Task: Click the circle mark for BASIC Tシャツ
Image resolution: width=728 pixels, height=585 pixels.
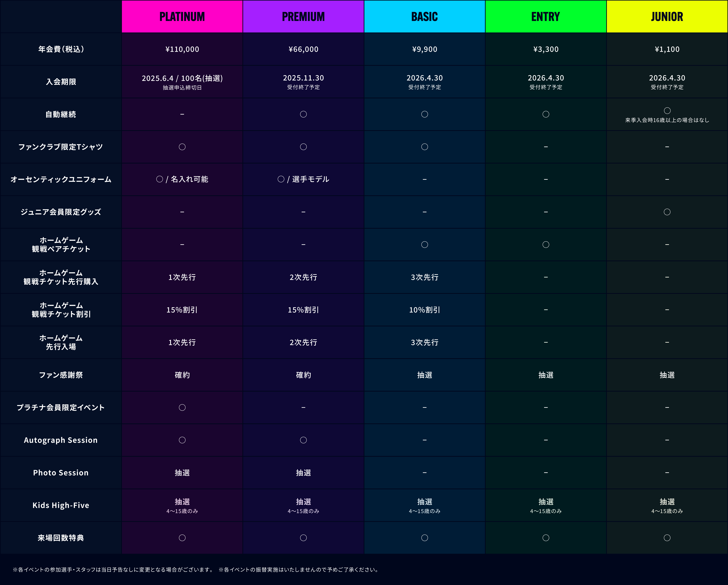Action: [424, 147]
